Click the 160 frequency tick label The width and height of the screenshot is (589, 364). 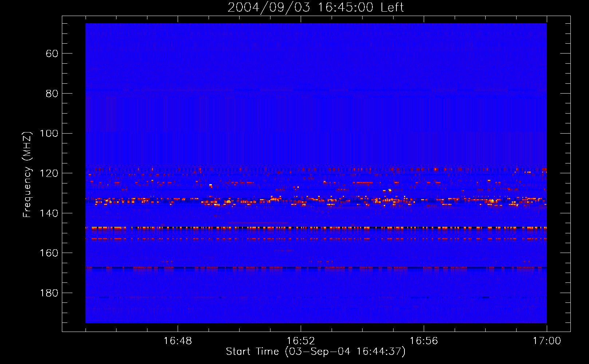click(x=49, y=253)
